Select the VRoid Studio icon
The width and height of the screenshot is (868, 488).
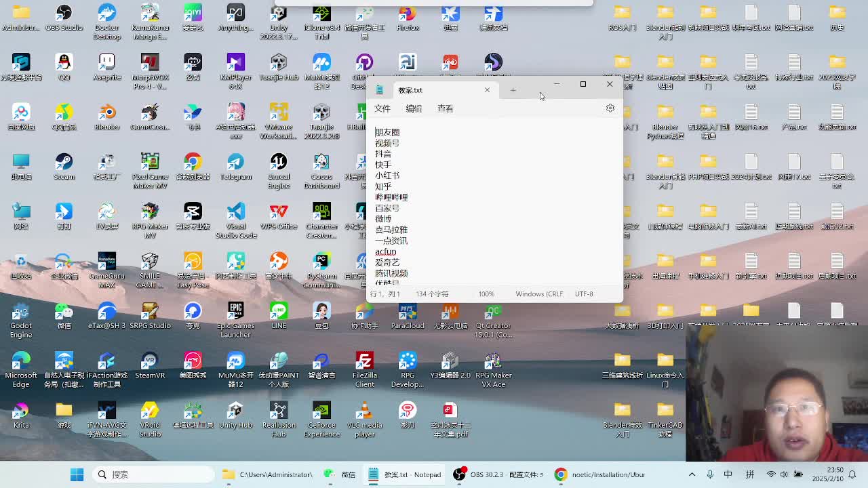150,418
